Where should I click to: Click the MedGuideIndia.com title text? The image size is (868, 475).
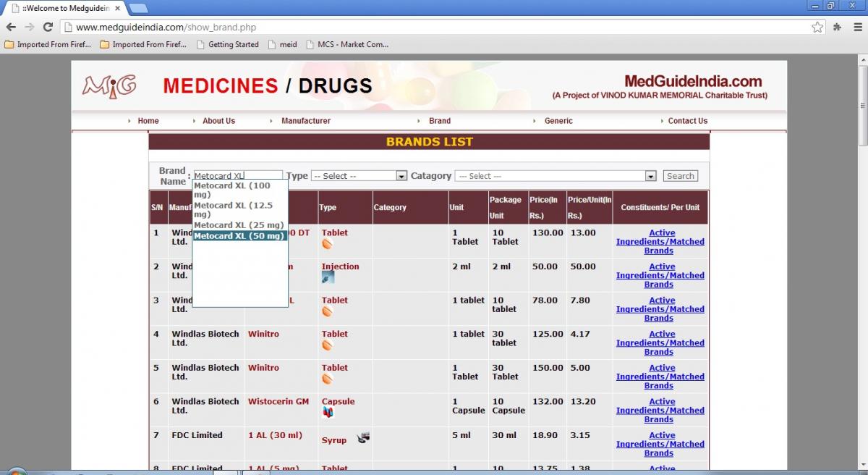[693, 81]
